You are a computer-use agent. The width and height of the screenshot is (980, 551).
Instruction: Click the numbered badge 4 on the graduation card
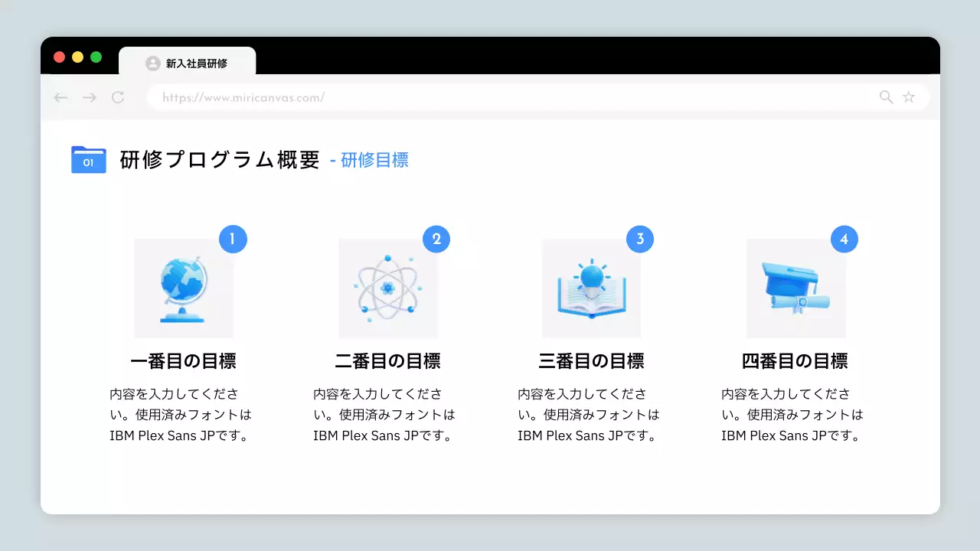844,239
